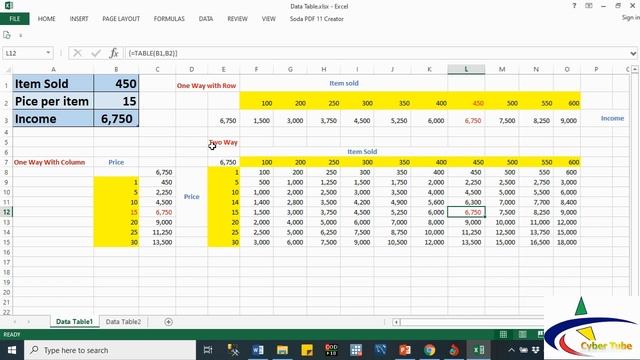
Task: Select the 'Two Way' label cell
Action: click(x=223, y=142)
